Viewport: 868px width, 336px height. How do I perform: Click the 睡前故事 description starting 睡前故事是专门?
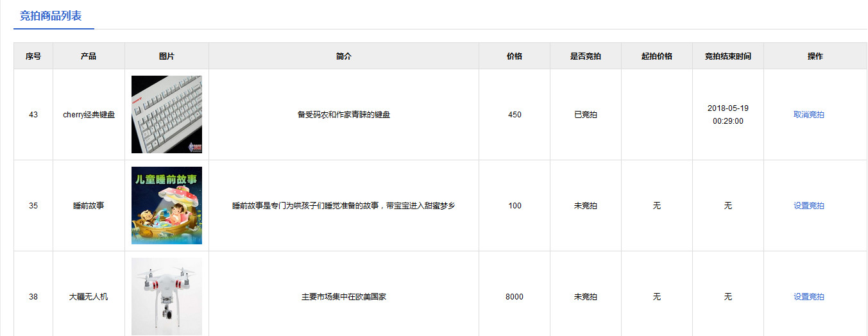(344, 206)
